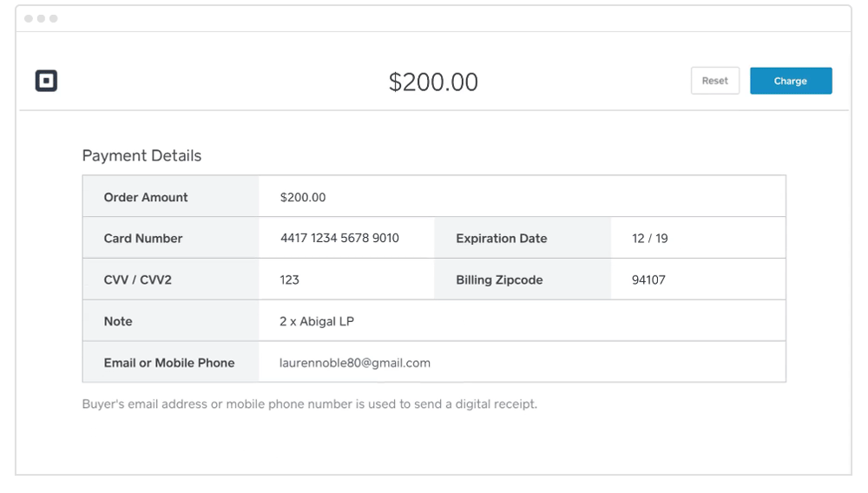
Task: Click the third gray window control dot
Action: (x=54, y=18)
